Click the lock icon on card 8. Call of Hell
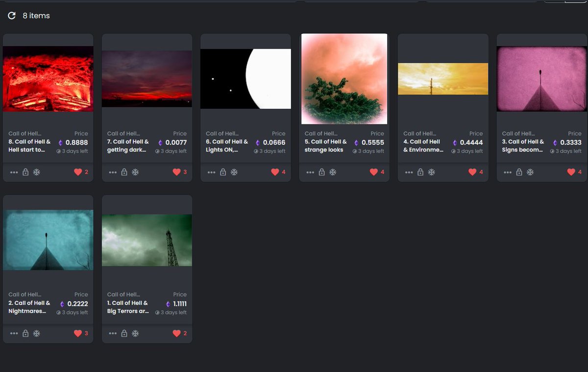The height and width of the screenshot is (372, 588). tap(25, 172)
